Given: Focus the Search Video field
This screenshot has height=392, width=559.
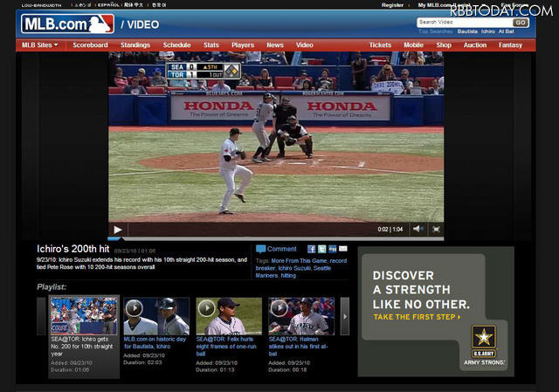Looking at the screenshot, I should point(465,23).
